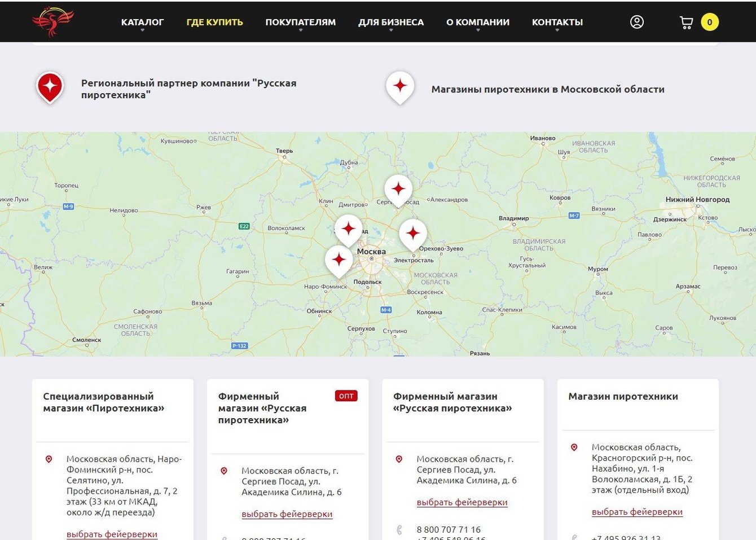Click the Александров label on map
The height and width of the screenshot is (540, 756).
[x=449, y=200]
